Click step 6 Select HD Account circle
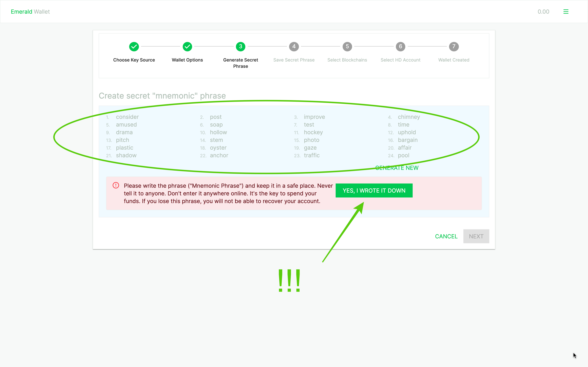Screen dimensions: 588x367 (400, 46)
